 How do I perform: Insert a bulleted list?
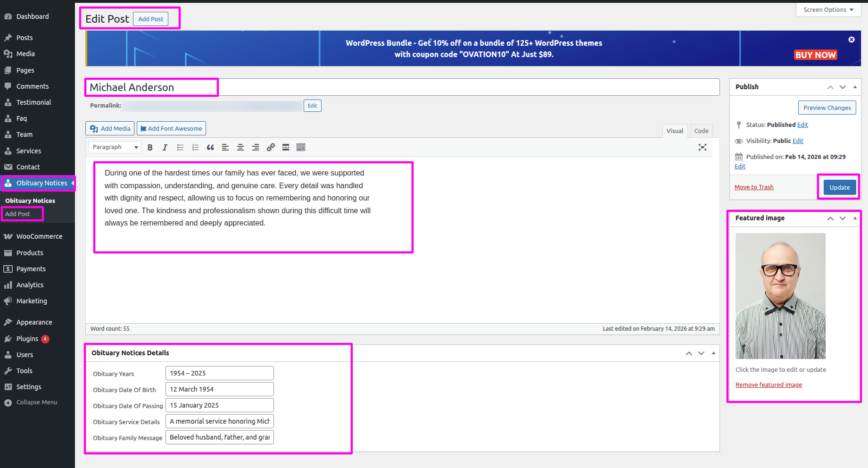pyautogui.click(x=180, y=148)
